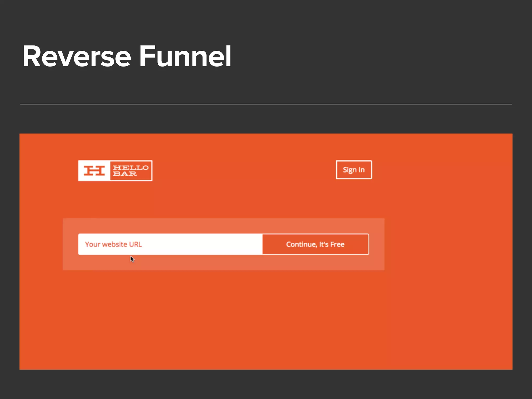Screen dimensions: 532x399
Task: Click Continue, It's Free button
Action: point(316,244)
